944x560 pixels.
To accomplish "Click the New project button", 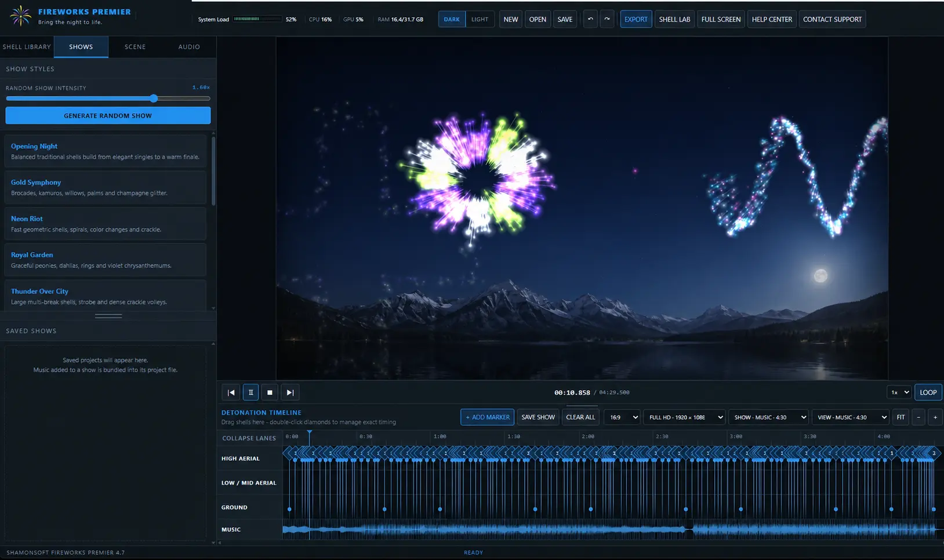I will (x=511, y=19).
